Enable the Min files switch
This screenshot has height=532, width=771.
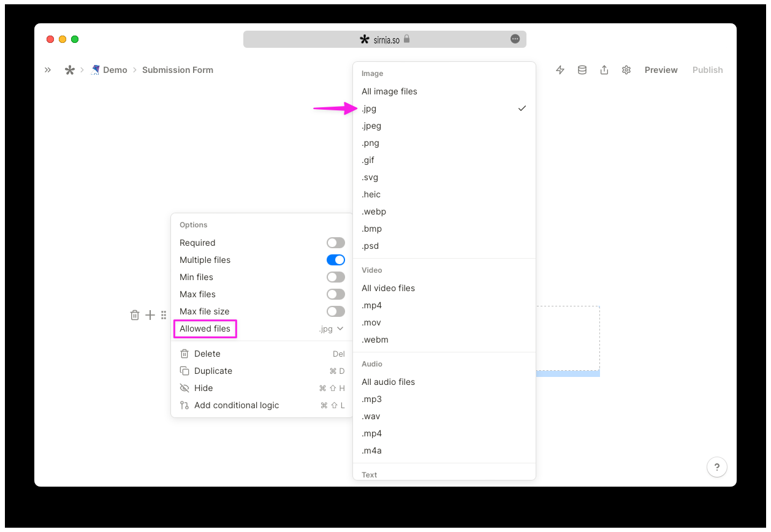[x=336, y=277]
